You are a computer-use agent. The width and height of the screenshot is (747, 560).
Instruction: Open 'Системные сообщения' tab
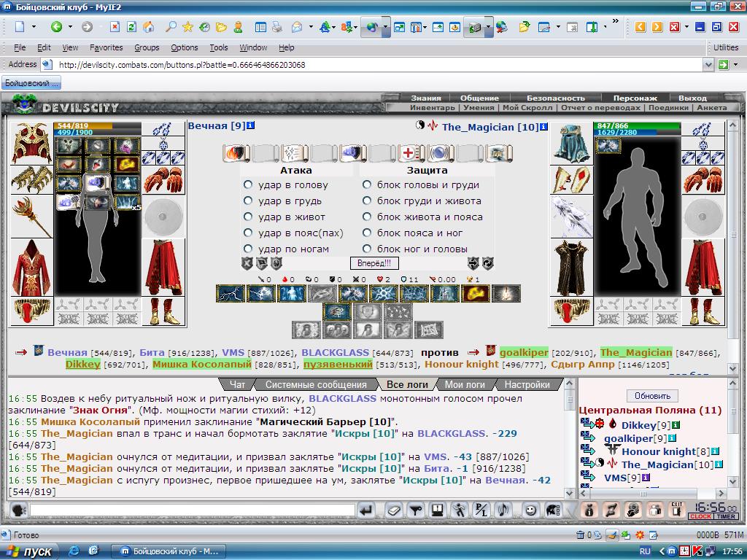point(316,384)
